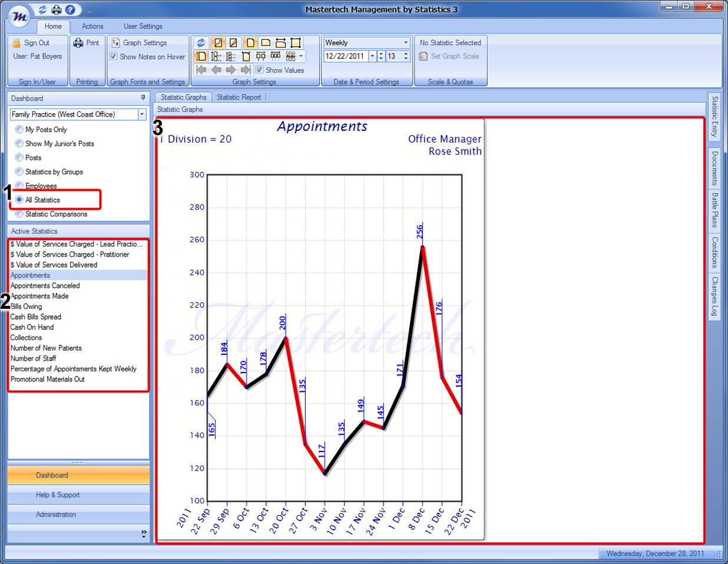Select the landscape page layout icon
Viewport: 728px width, 564px height.
[266, 42]
